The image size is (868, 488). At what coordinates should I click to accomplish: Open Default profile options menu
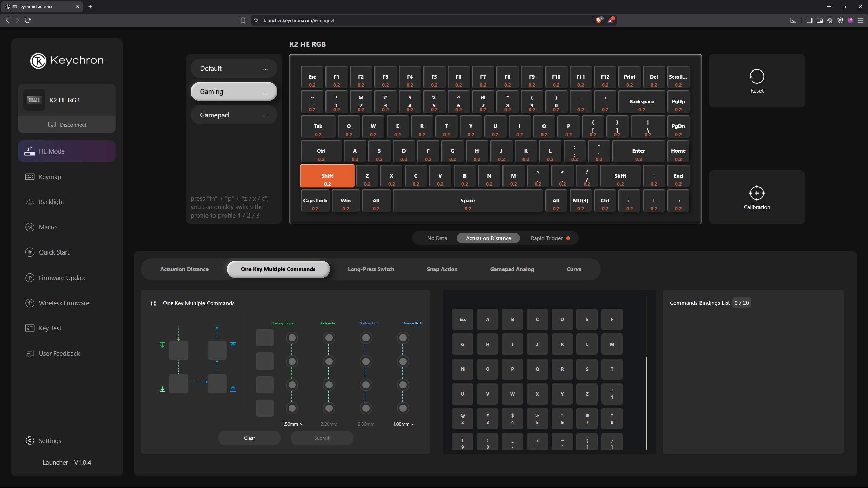pos(265,69)
